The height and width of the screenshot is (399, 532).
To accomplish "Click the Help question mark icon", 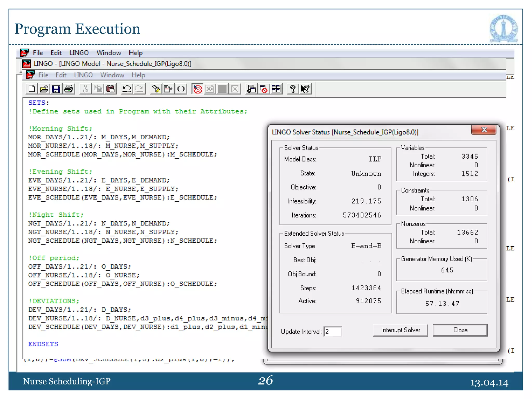I will [293, 89].
